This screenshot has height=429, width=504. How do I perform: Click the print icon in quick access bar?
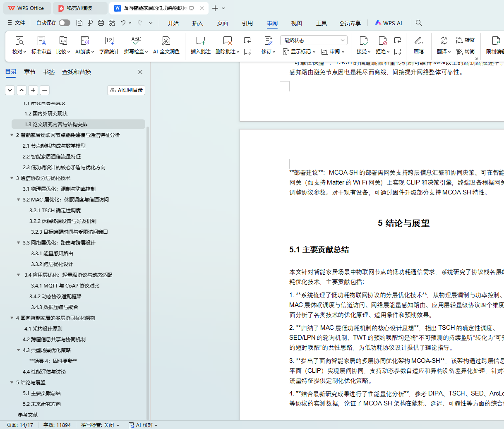pyautogui.click(x=101, y=23)
